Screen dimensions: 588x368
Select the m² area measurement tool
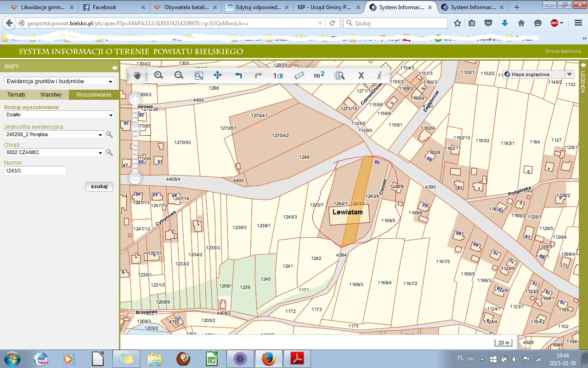pyautogui.click(x=319, y=75)
